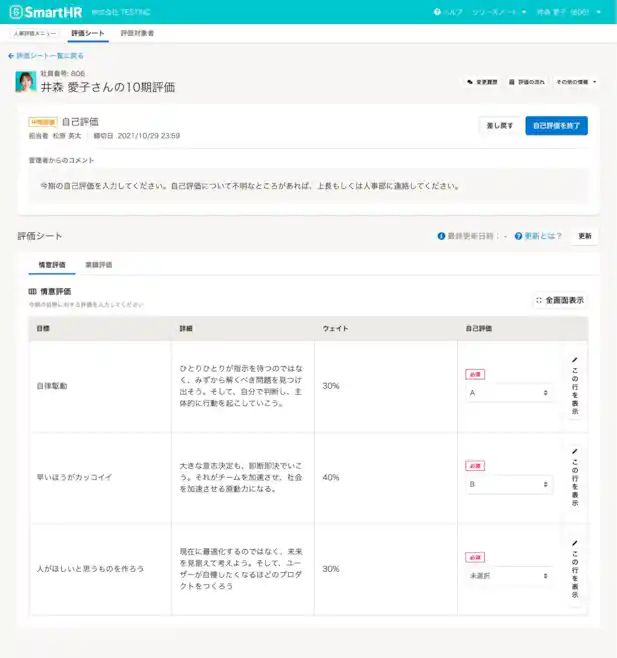Click the 30% weight cell of 自律駆動
This screenshot has height=658, width=617.
click(x=386, y=386)
